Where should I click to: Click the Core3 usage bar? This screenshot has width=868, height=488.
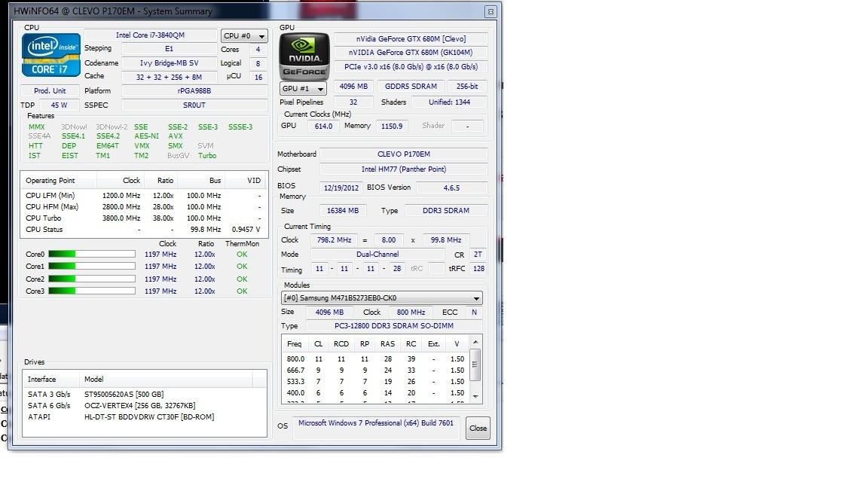[x=92, y=291]
